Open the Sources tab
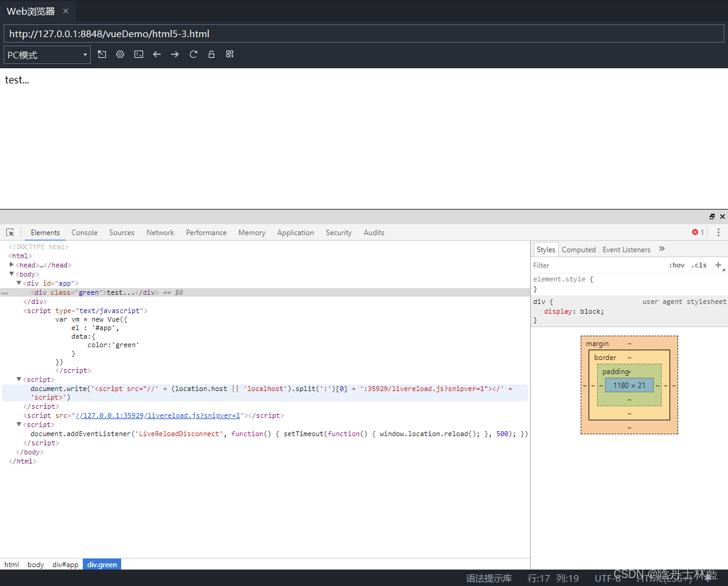 click(x=122, y=232)
